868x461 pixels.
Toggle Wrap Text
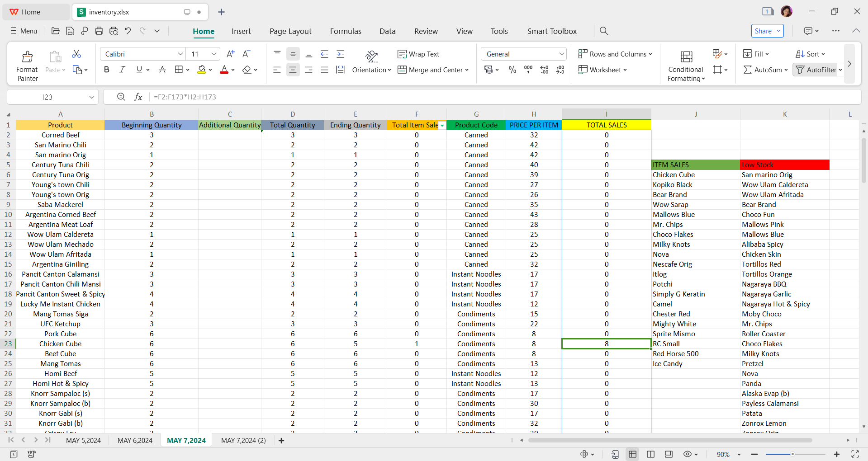click(x=418, y=54)
